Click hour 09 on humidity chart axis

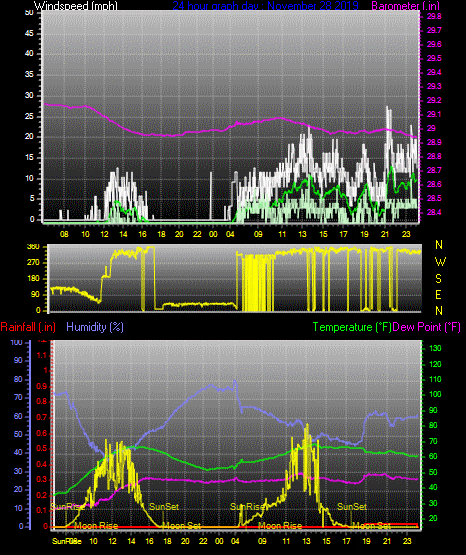tap(262, 541)
